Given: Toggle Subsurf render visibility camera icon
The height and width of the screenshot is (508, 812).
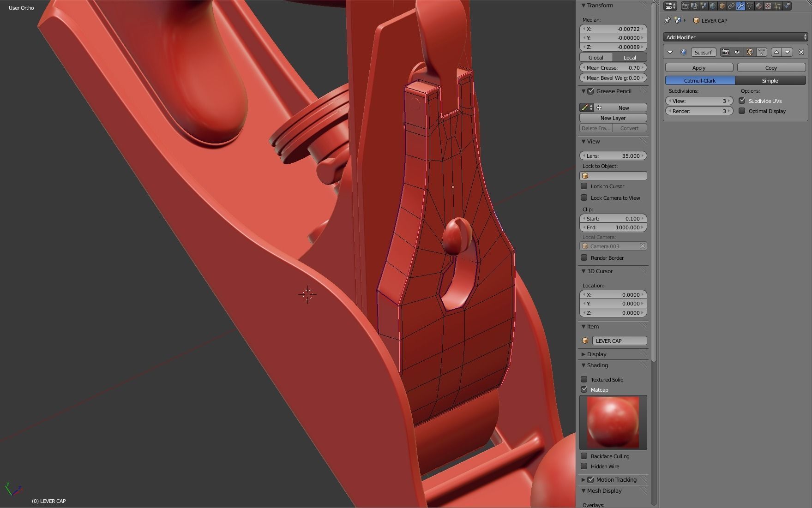Looking at the screenshot, I should tap(726, 52).
